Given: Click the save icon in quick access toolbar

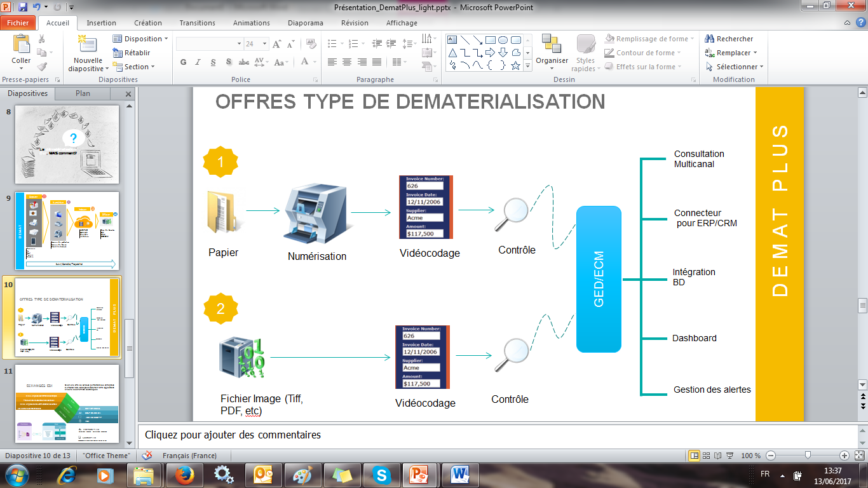Looking at the screenshot, I should click(x=23, y=7).
